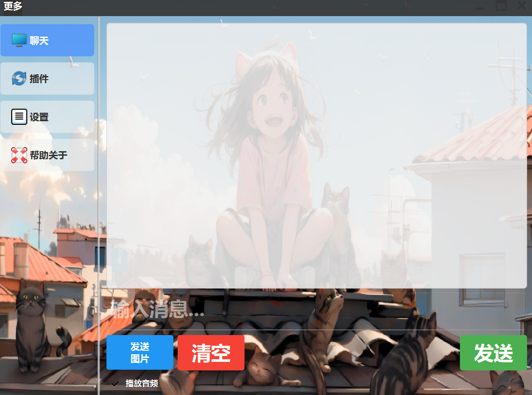Click the chat message display panel
Image resolution: width=532 pixels, height=395 pixels.
point(317,155)
